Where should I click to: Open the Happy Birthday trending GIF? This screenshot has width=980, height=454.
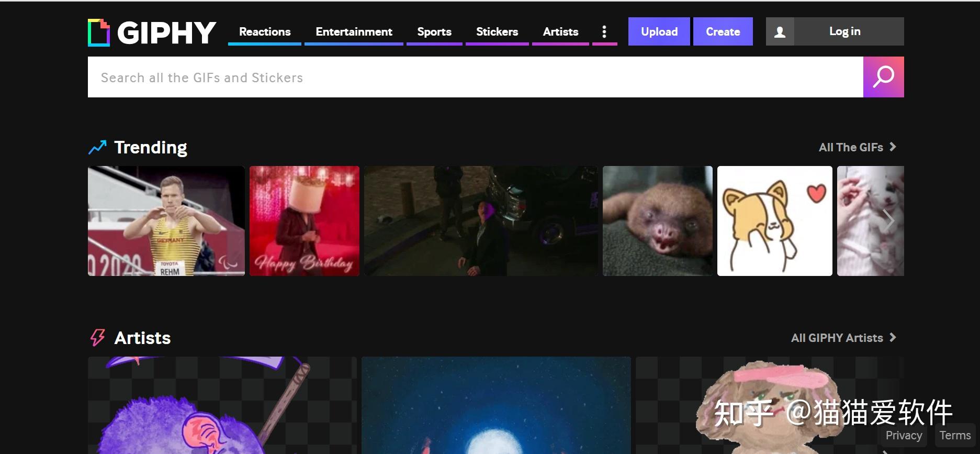tap(305, 221)
